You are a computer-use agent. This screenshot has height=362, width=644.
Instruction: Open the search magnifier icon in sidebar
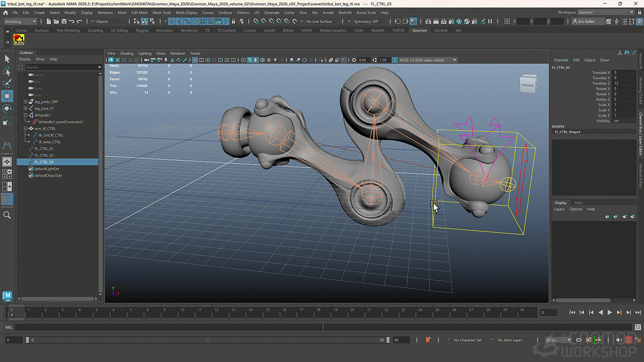point(7,215)
